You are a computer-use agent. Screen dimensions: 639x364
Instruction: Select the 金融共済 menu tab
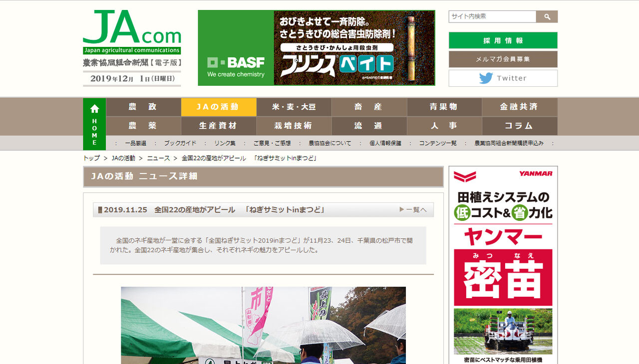pos(520,107)
